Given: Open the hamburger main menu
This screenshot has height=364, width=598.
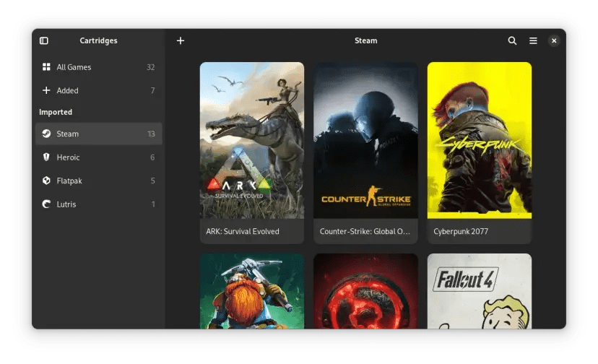Looking at the screenshot, I should tap(533, 40).
